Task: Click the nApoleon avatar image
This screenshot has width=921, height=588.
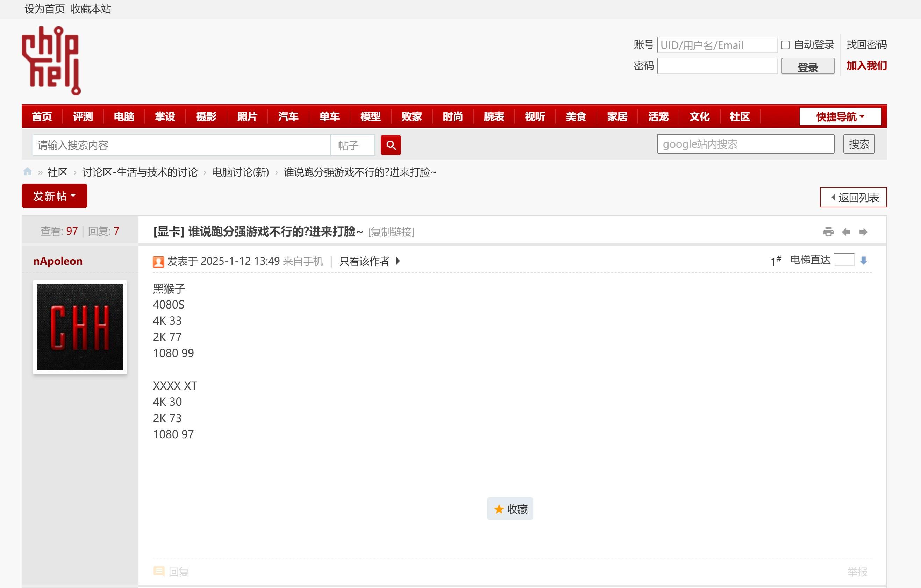Action: pyautogui.click(x=80, y=327)
